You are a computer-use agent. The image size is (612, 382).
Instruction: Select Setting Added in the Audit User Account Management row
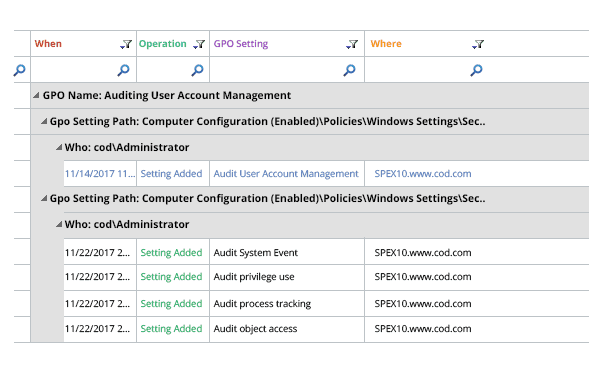point(171,174)
